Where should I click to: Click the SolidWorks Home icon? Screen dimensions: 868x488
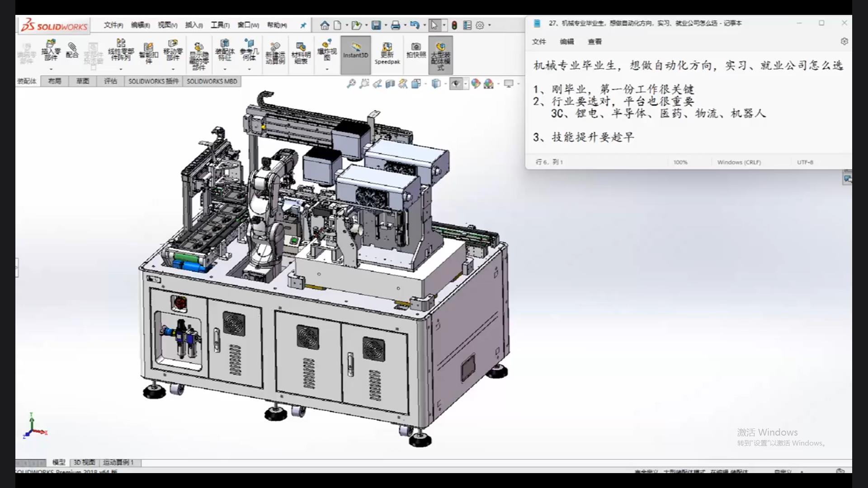[325, 25]
